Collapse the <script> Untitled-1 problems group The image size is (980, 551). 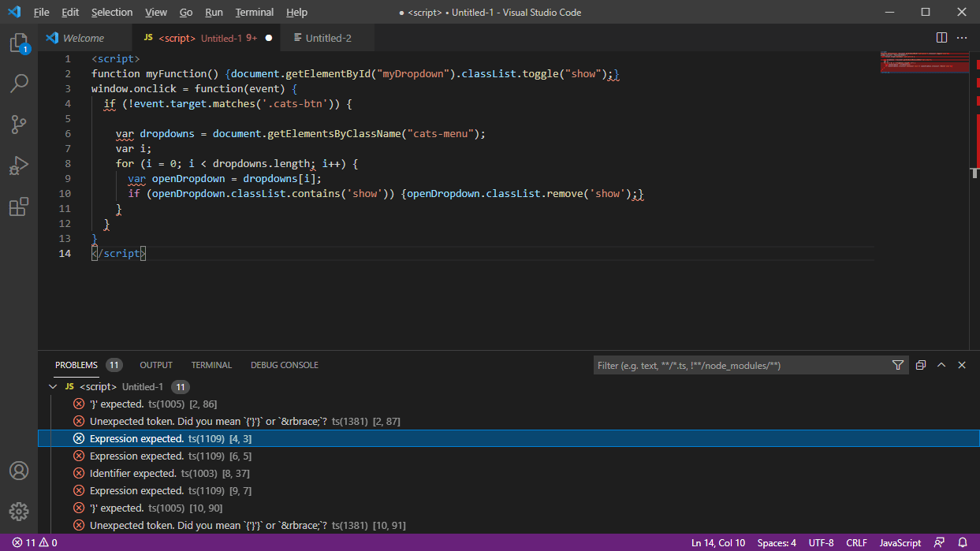click(x=53, y=387)
